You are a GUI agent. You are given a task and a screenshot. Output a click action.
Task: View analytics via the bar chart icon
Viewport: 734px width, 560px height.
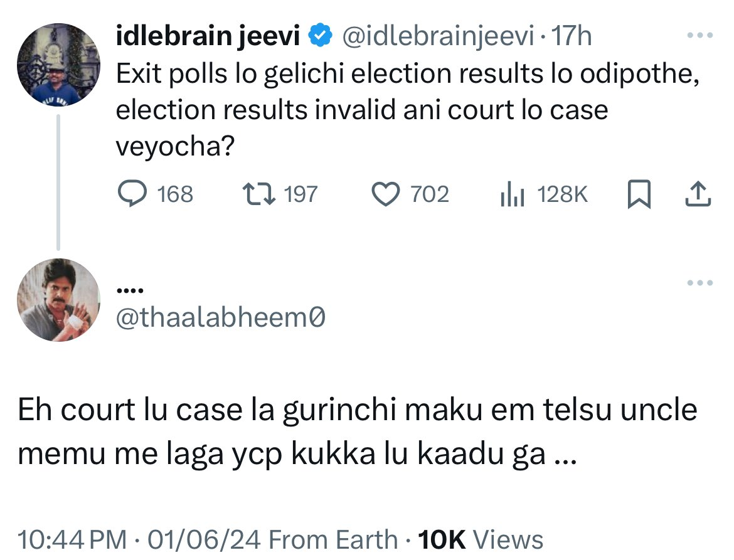click(512, 194)
